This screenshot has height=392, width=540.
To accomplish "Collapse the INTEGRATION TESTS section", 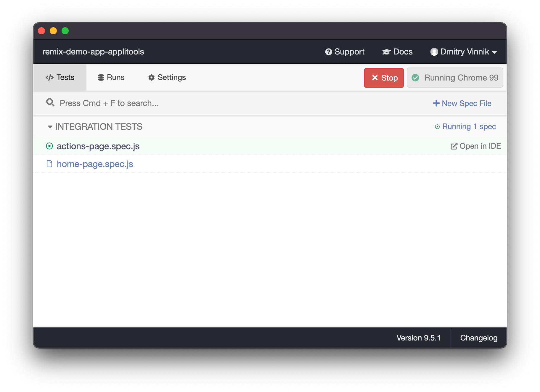I will click(50, 127).
